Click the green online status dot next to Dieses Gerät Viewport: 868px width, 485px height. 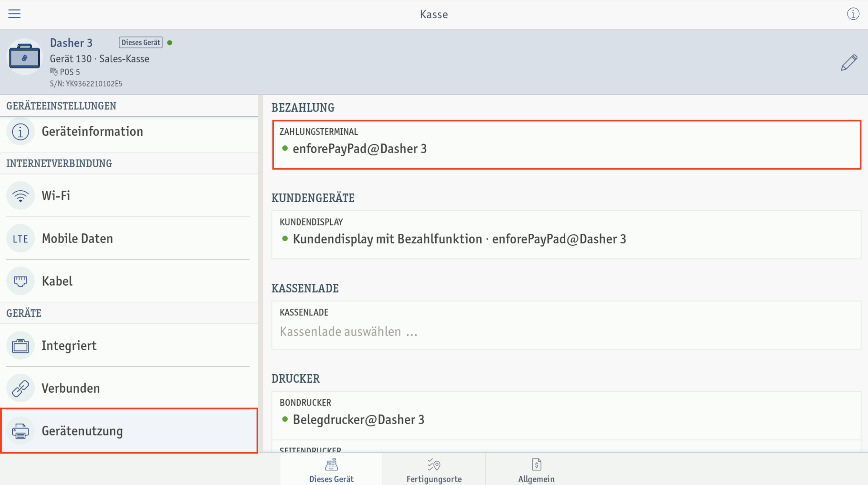point(170,43)
